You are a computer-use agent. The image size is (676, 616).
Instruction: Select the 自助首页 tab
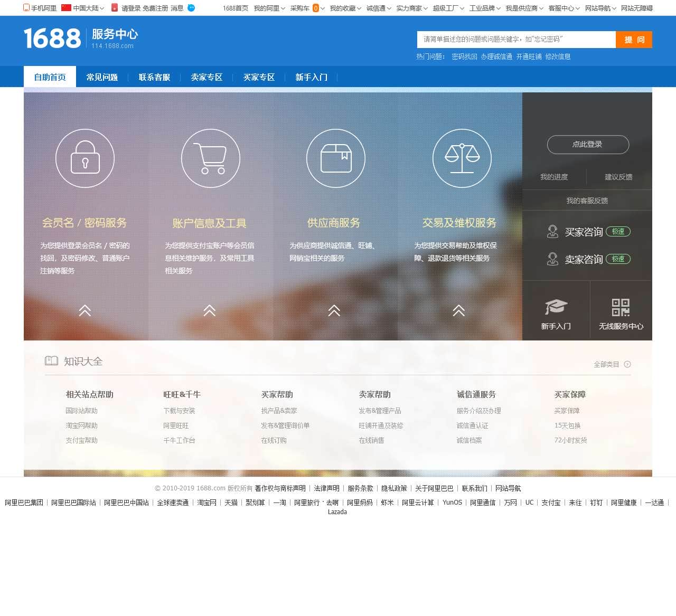tap(50, 77)
